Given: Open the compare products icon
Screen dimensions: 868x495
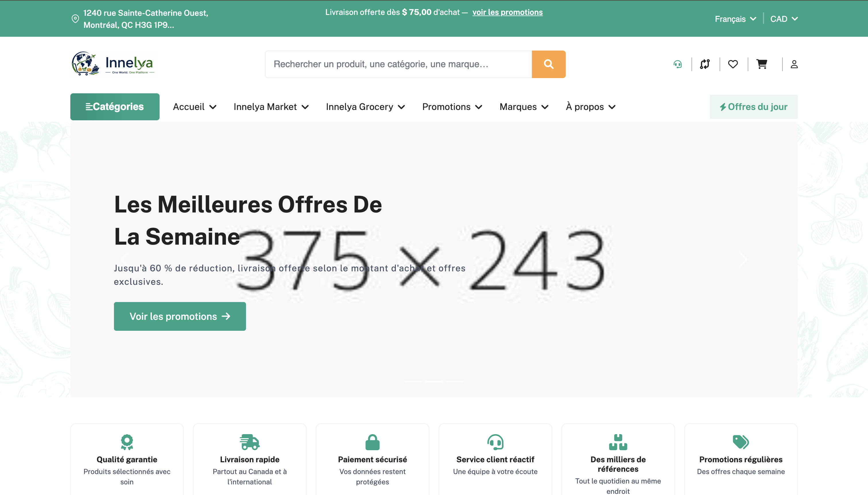Looking at the screenshot, I should pyautogui.click(x=705, y=64).
